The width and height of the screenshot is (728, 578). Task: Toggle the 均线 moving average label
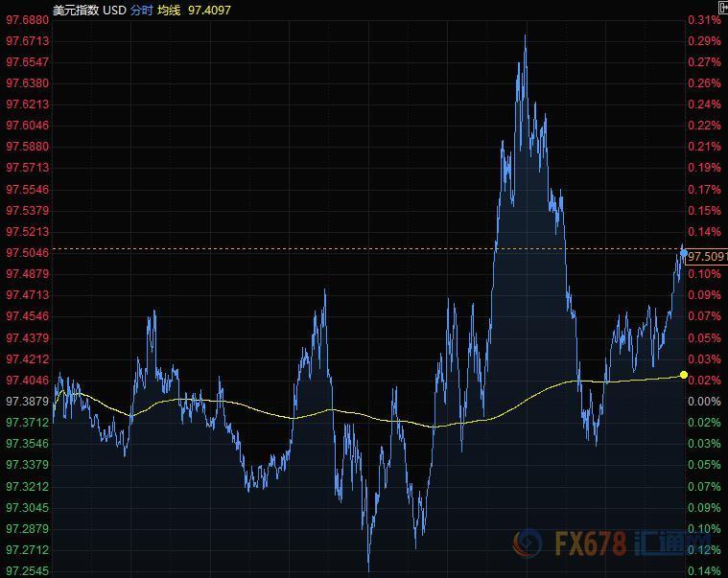[169, 10]
